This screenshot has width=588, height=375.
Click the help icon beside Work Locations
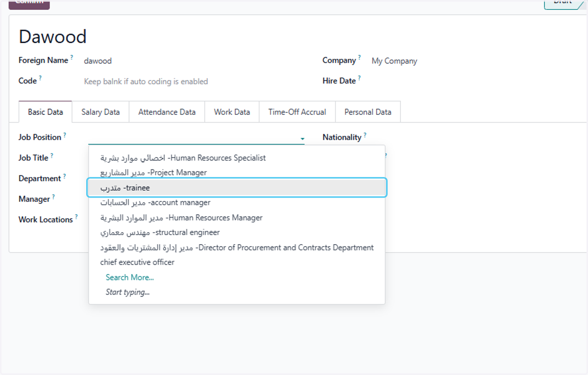coord(76,217)
